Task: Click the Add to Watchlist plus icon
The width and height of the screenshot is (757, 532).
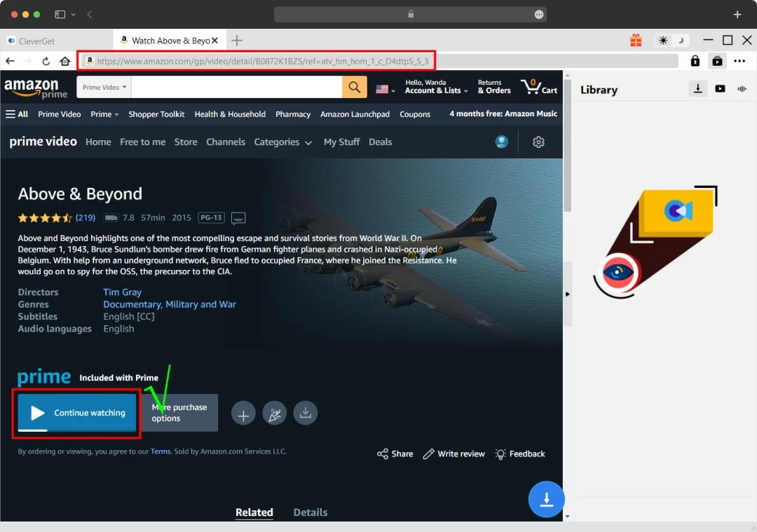Action: pyautogui.click(x=243, y=413)
